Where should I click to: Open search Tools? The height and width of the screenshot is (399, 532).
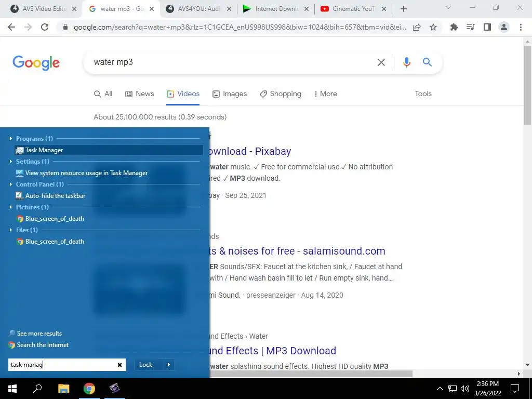423,94
